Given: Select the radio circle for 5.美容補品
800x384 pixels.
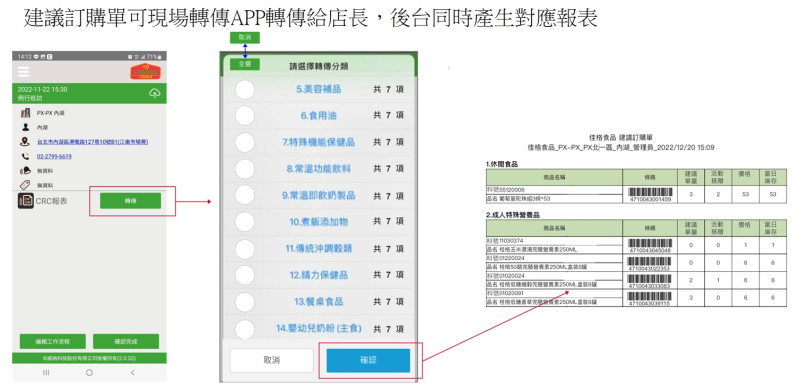Looking at the screenshot, I should pos(245,90).
